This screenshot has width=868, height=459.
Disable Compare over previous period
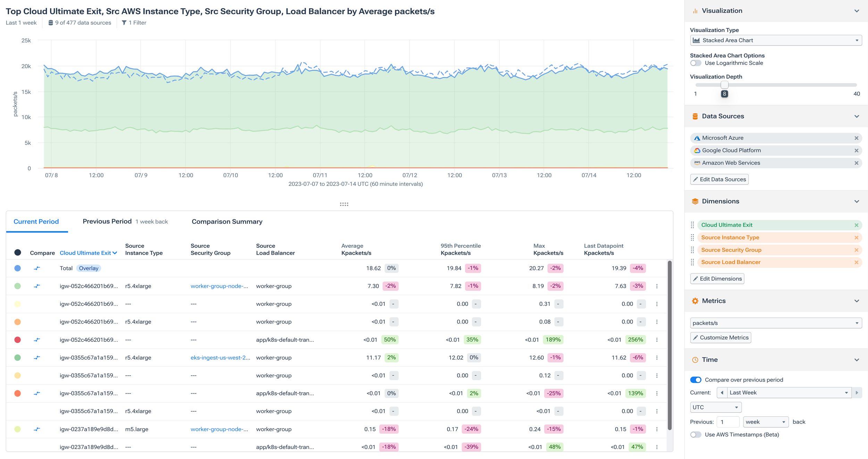pyautogui.click(x=696, y=380)
